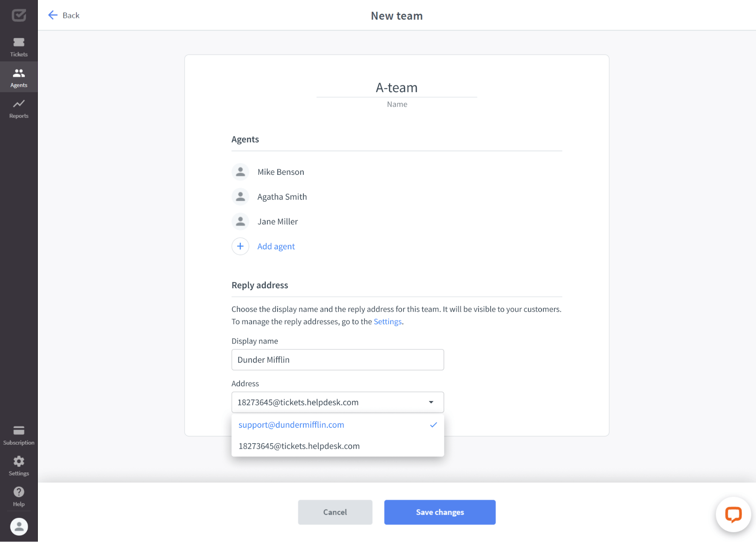
Task: Click the Back navigation icon
Action: [x=53, y=15]
